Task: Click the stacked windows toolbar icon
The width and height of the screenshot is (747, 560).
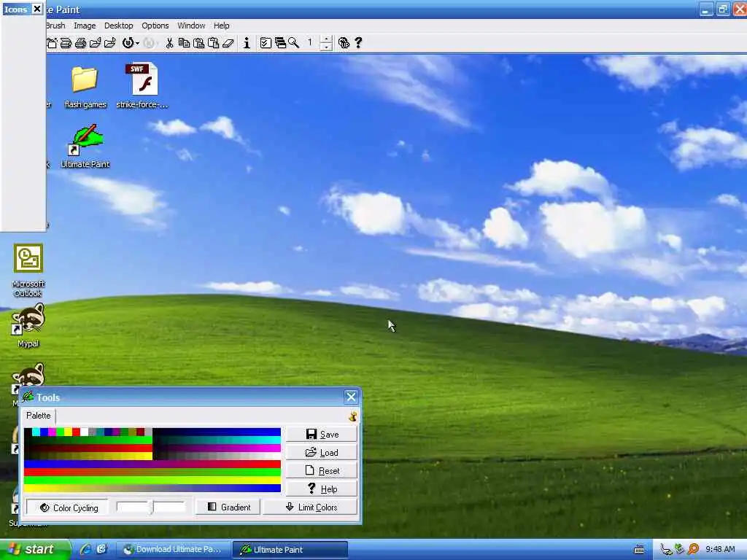Action: tap(280, 43)
